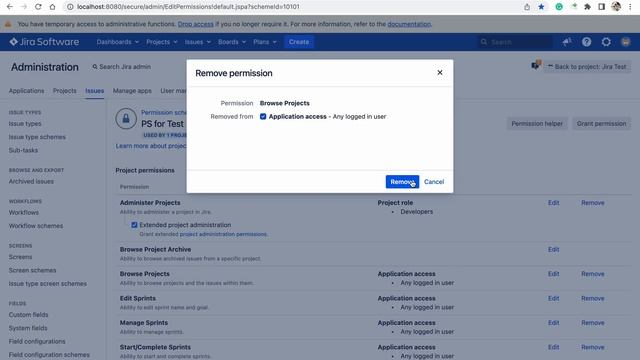
Task: Close the Remove permission dialog with X
Action: 440,72
